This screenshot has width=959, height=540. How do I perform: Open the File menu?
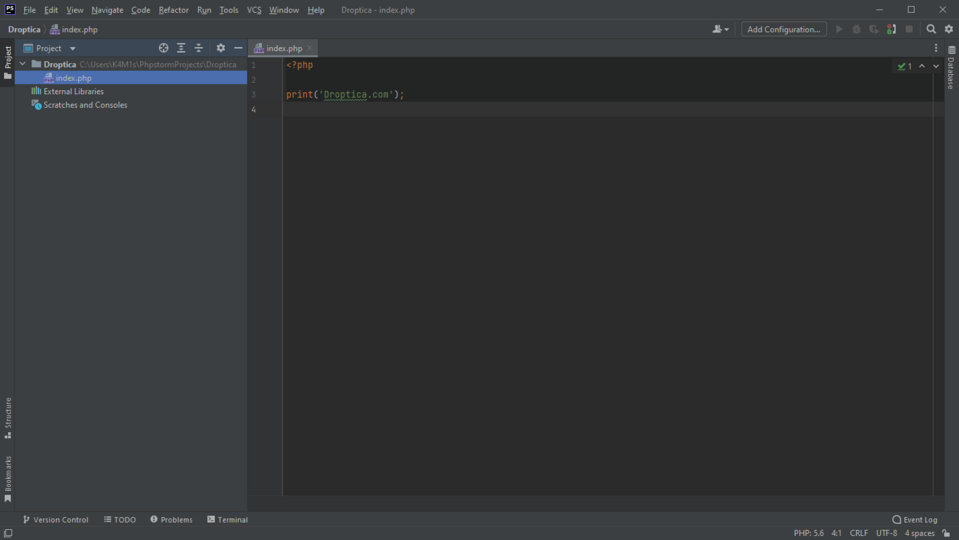(x=29, y=10)
